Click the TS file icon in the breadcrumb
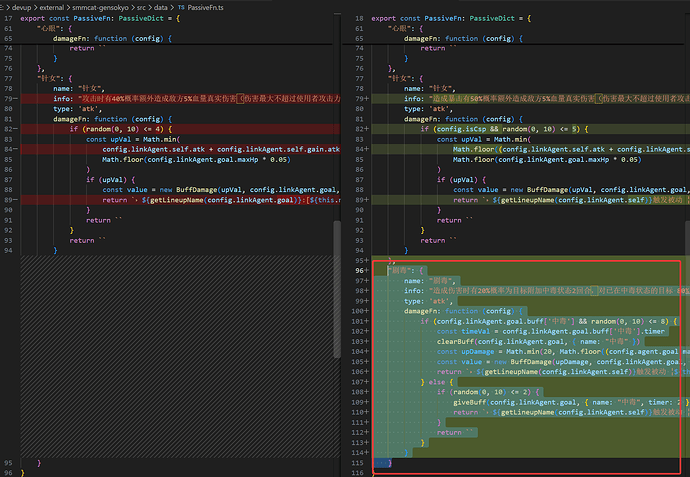Viewport: 690px width, 477px height. (181, 7)
